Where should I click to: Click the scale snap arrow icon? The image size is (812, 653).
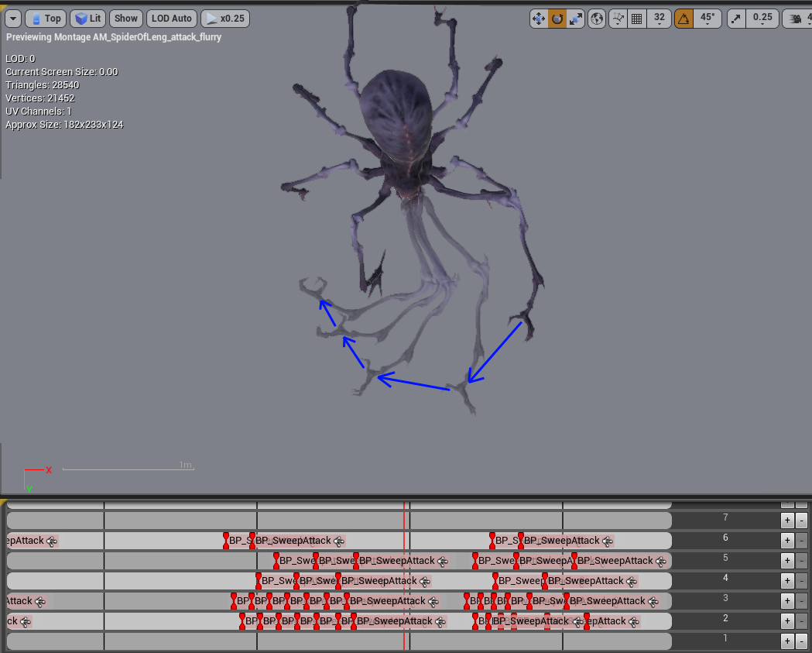click(x=735, y=19)
